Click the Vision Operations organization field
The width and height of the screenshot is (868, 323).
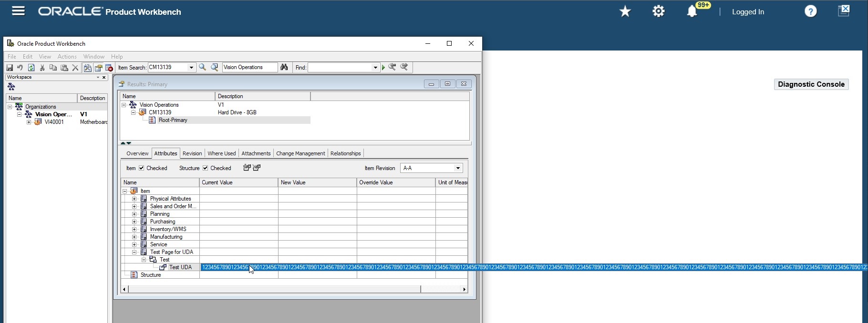249,67
